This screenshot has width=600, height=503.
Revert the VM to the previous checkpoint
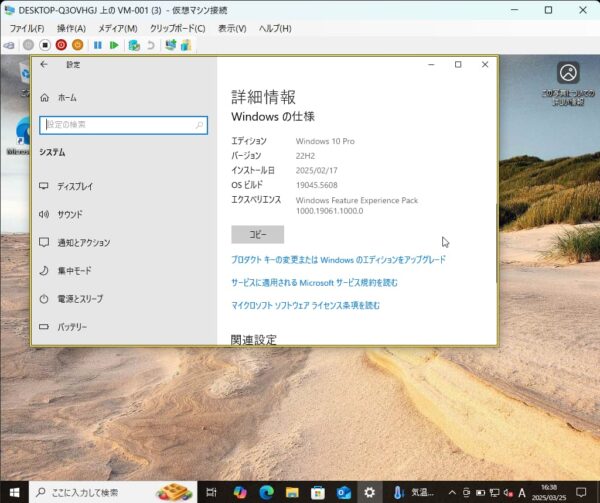click(x=151, y=45)
